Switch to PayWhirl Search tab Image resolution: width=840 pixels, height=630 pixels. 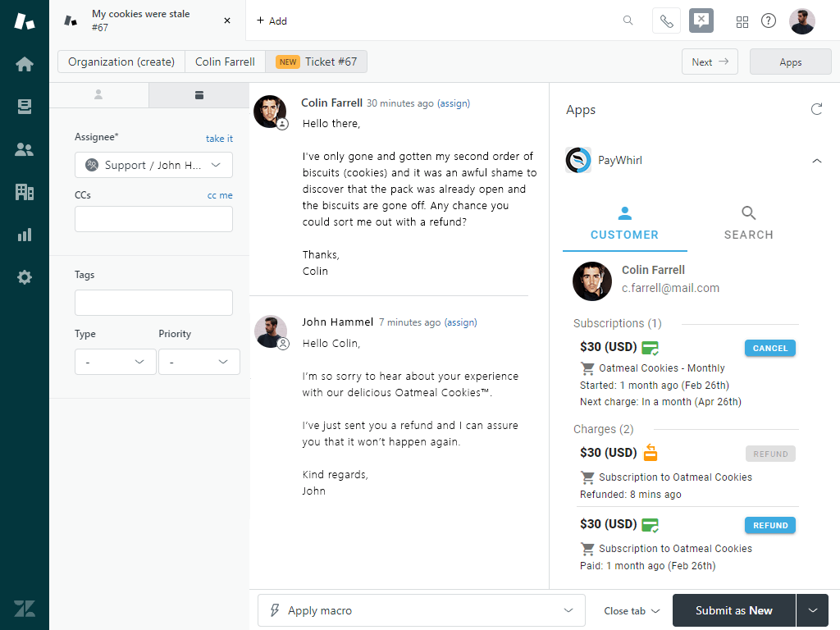click(x=748, y=224)
